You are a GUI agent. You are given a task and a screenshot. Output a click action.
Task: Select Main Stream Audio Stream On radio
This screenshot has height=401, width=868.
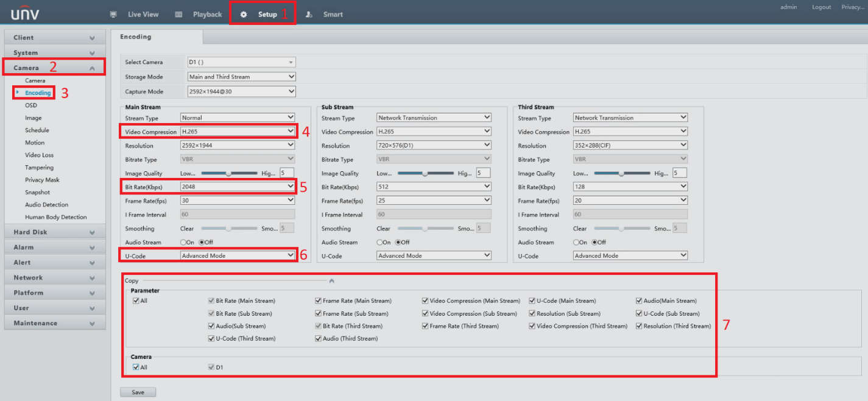(x=183, y=242)
